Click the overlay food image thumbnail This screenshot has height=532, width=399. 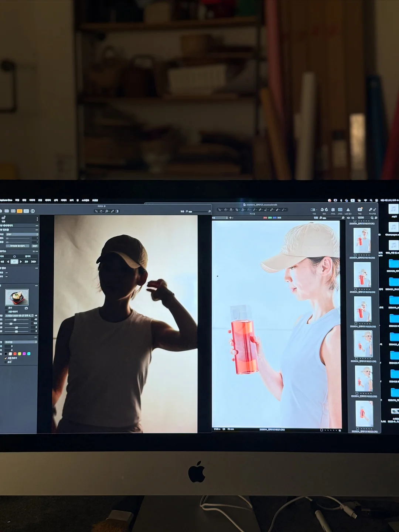tap(17, 297)
